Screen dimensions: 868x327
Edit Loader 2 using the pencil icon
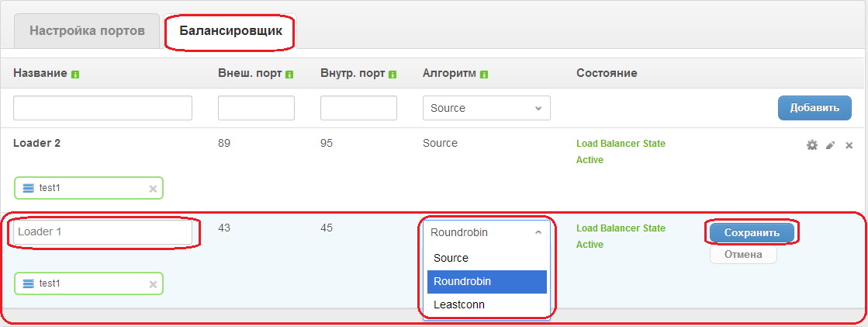pyautogui.click(x=830, y=145)
